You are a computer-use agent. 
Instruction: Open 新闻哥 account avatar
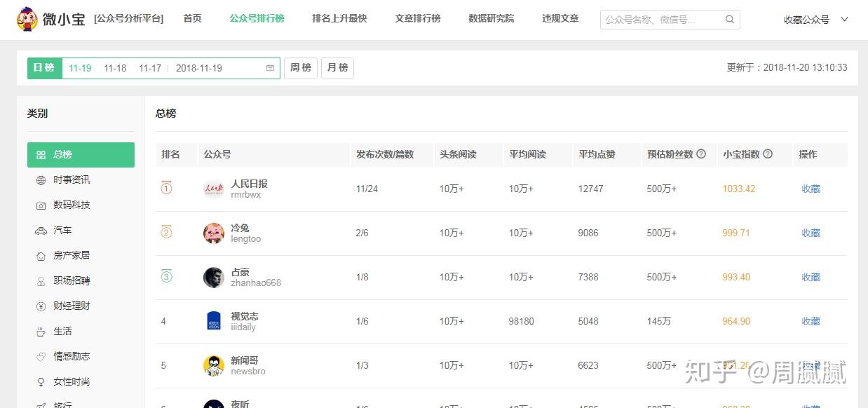[x=214, y=366]
